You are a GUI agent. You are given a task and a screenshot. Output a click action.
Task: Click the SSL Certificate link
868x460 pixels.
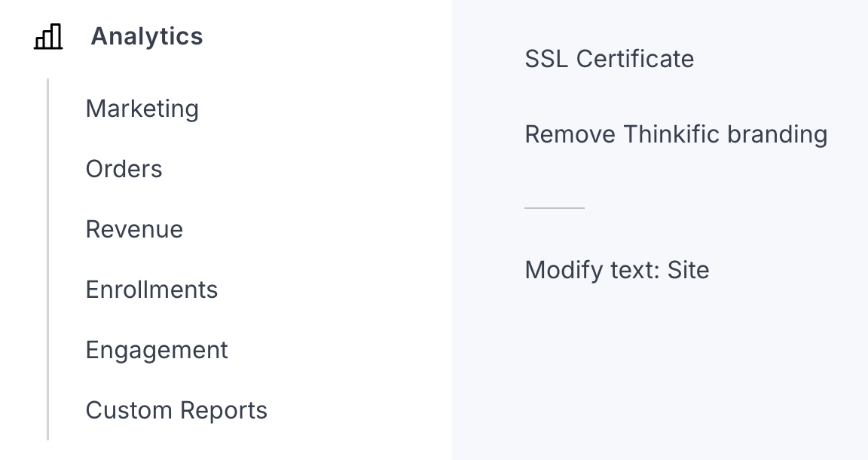click(610, 59)
